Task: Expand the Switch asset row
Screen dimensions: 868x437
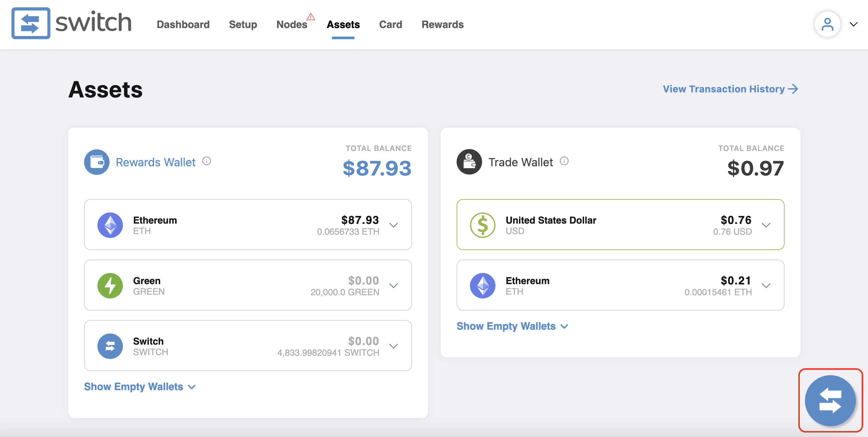Action: pos(394,346)
